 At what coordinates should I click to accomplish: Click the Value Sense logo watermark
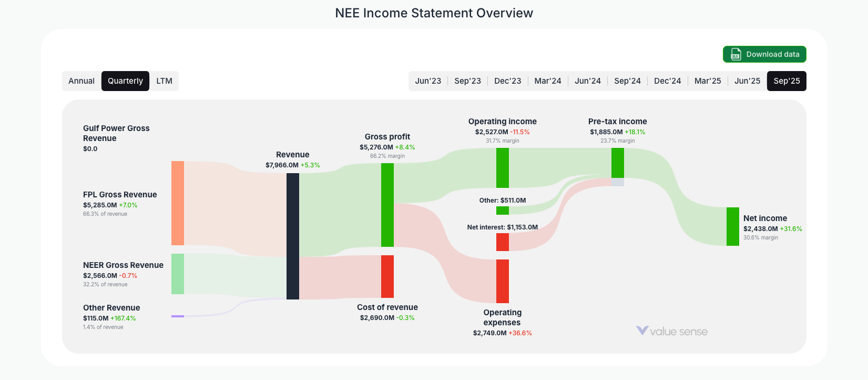(x=672, y=331)
